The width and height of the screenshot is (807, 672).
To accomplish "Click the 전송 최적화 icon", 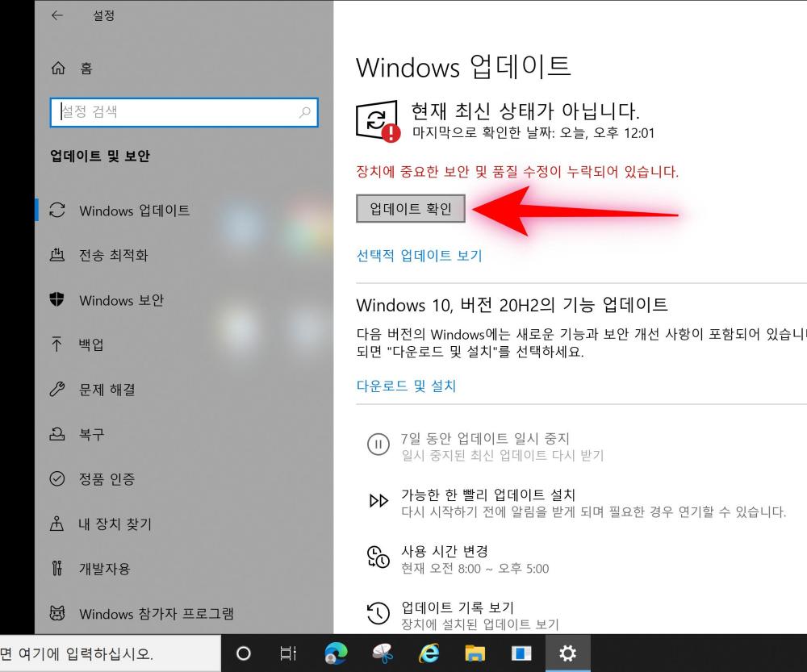I will 57,254.
